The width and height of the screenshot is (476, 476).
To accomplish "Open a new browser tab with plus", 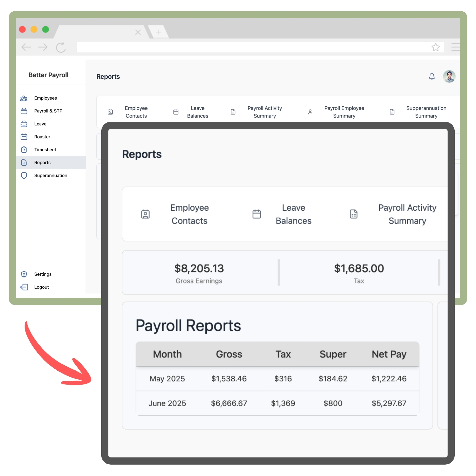I will pos(158,32).
